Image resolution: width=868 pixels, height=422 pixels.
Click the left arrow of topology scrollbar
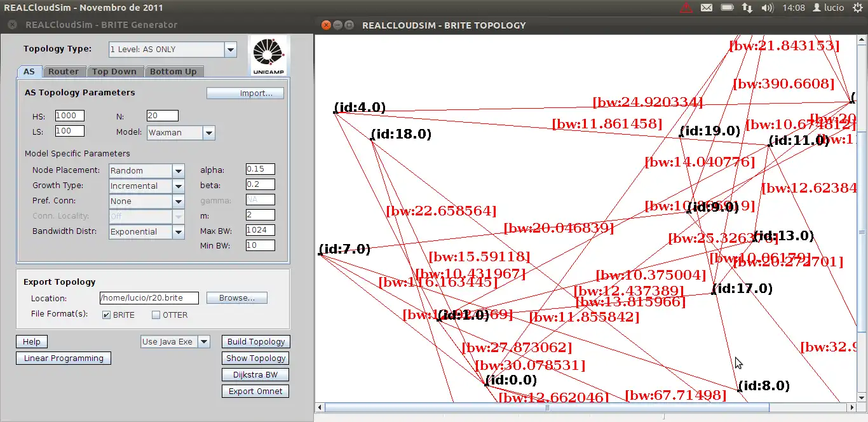320,407
